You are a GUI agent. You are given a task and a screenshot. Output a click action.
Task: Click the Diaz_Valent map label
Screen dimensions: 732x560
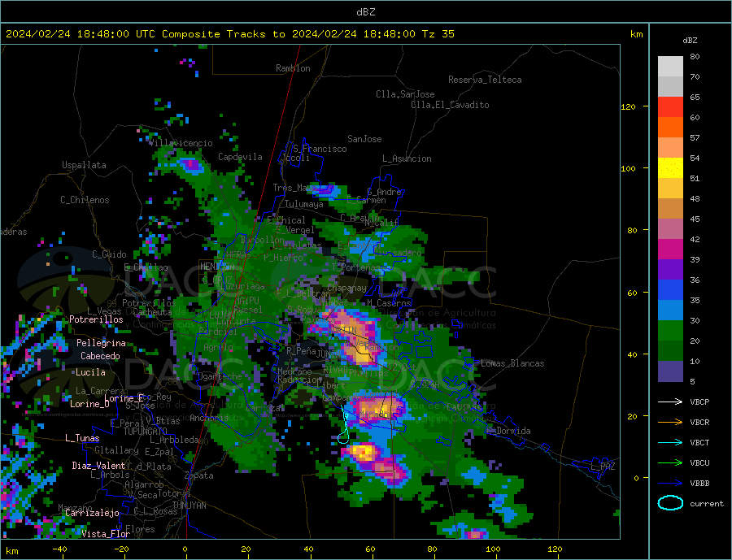point(98,466)
